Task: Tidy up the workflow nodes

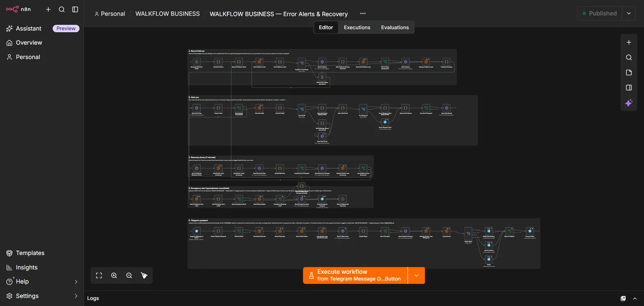Action: coord(144,275)
